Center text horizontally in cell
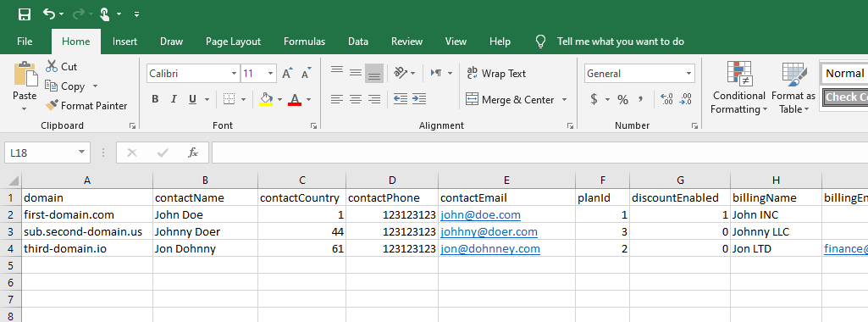868x322 pixels. click(356, 99)
